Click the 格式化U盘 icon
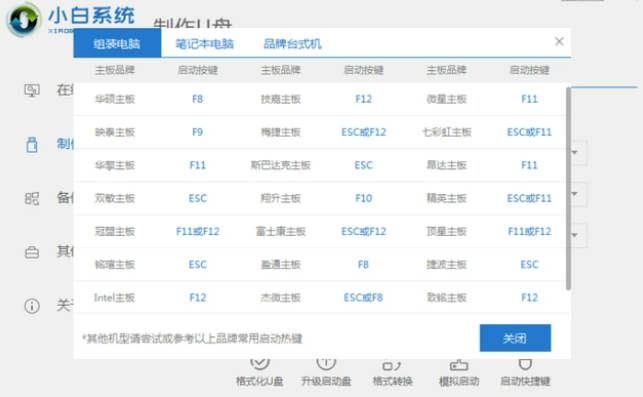 [x=260, y=363]
